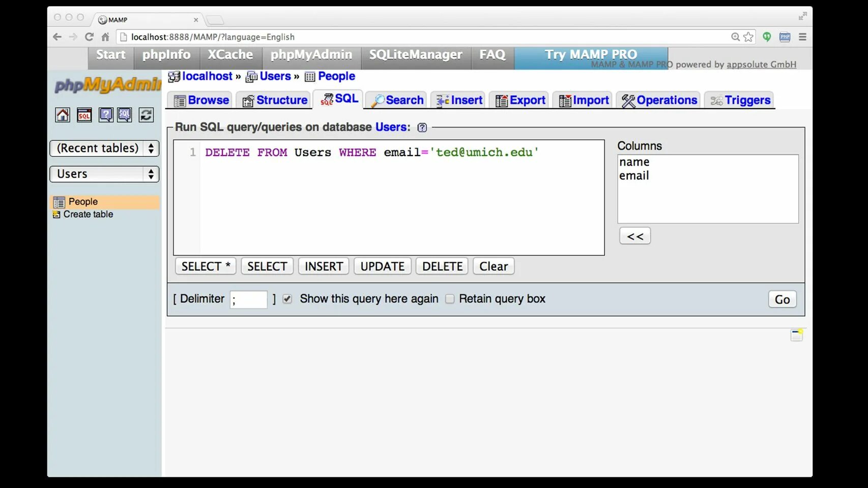This screenshot has height=488, width=868.
Task: Insert DELETE query template
Action: [442, 266]
